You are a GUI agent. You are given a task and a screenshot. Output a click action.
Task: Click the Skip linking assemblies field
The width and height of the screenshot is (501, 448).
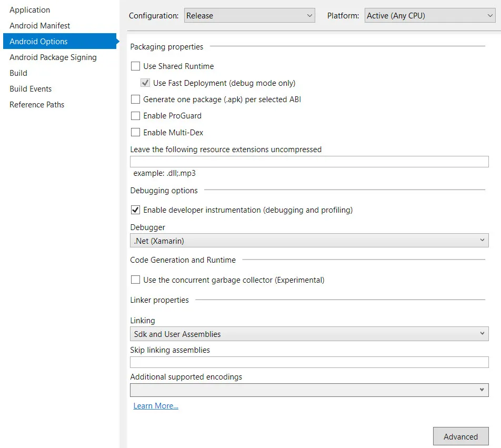(x=309, y=362)
